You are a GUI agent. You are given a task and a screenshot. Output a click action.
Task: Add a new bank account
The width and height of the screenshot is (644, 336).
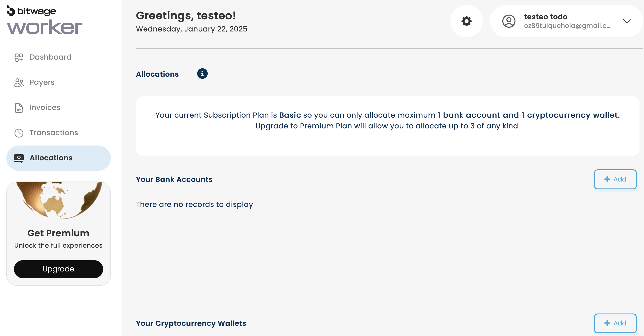pyautogui.click(x=615, y=179)
